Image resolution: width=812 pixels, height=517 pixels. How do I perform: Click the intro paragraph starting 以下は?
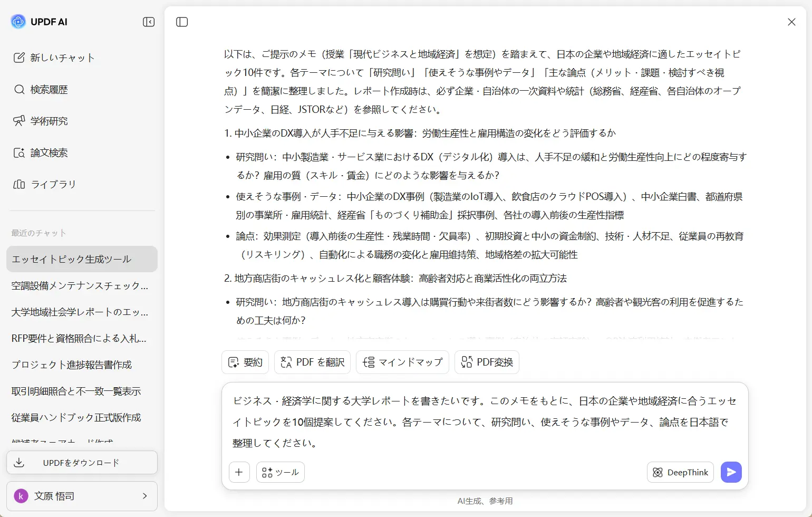pyautogui.click(x=482, y=82)
